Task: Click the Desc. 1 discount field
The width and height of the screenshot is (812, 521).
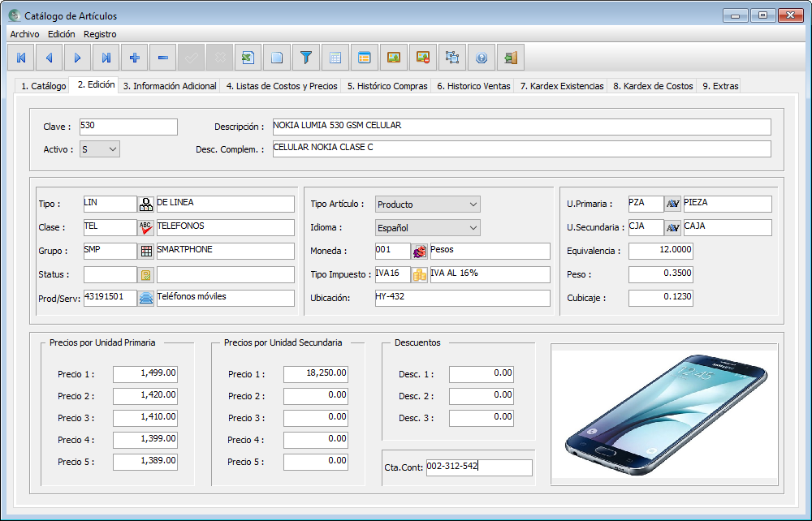Action: (x=481, y=374)
